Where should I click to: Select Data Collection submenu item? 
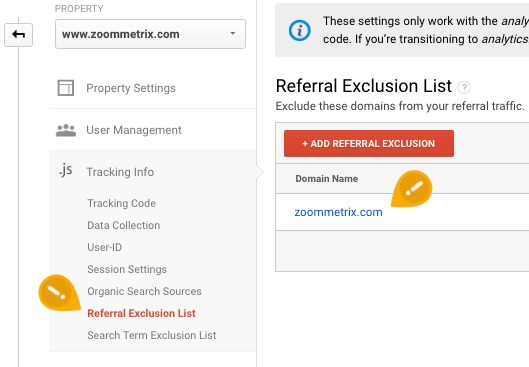click(x=123, y=225)
